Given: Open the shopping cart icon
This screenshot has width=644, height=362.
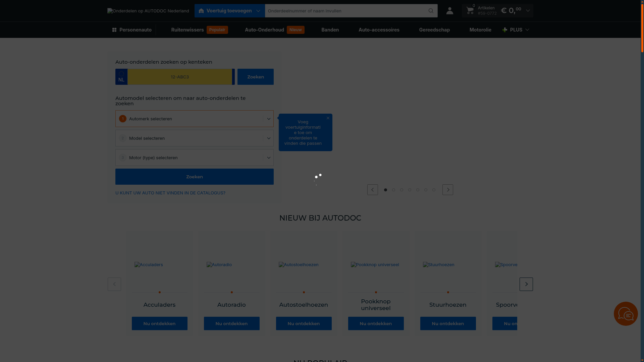Looking at the screenshot, I should pos(470,11).
